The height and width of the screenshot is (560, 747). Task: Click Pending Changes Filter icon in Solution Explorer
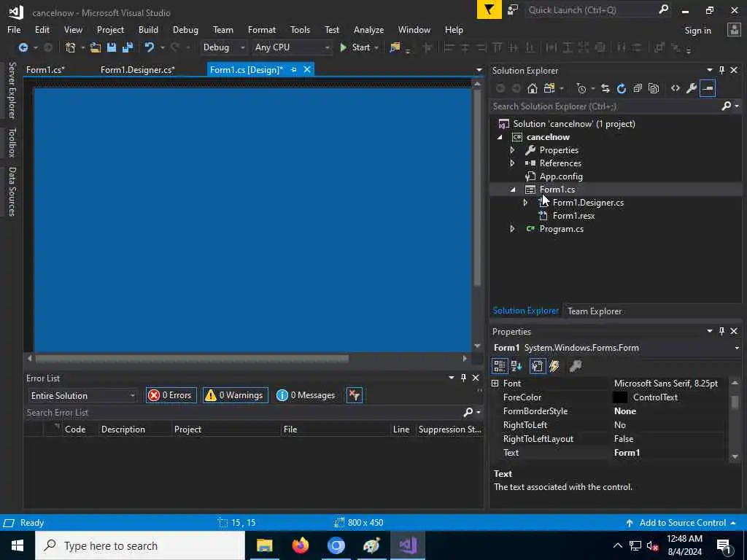pos(581,88)
